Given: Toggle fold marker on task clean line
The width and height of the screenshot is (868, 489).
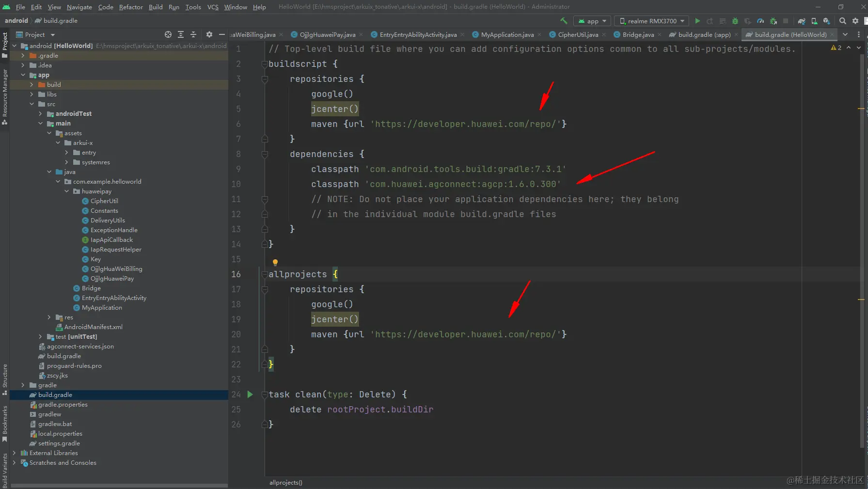Looking at the screenshot, I should [x=265, y=394].
